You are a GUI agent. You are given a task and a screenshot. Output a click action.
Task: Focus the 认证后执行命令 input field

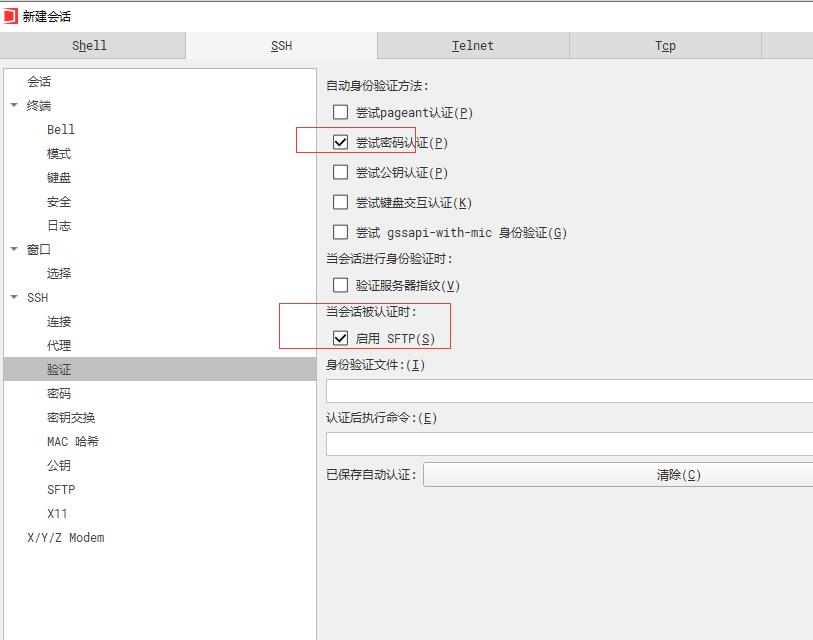tap(569, 444)
